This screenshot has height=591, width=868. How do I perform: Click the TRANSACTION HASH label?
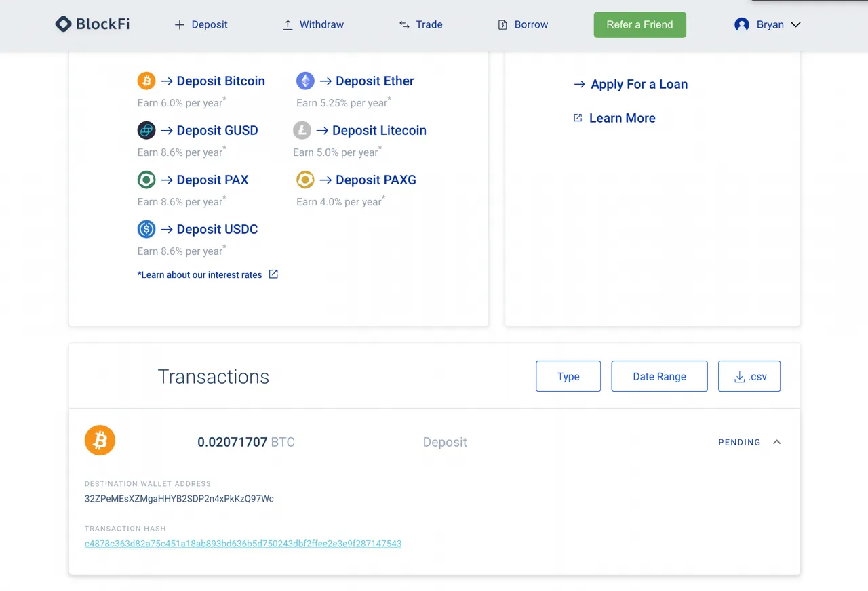125,529
